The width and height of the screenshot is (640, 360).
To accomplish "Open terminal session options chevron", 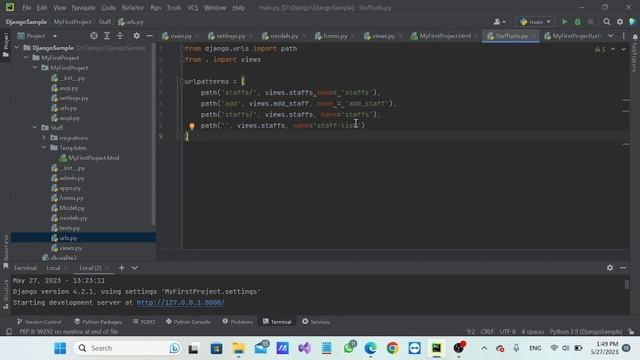I will click(x=134, y=268).
